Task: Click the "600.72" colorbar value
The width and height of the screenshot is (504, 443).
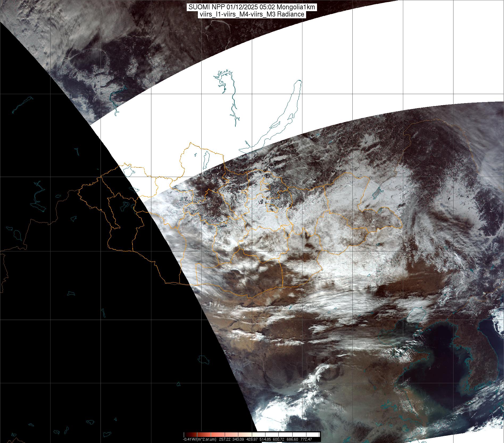Action: click(279, 439)
